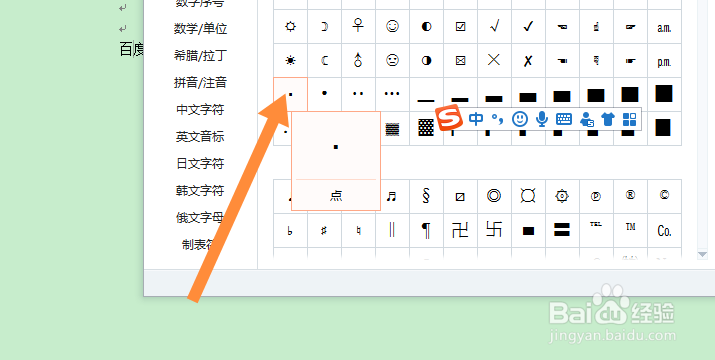Insert the solid black sun ☀

pyautogui.click(x=290, y=60)
